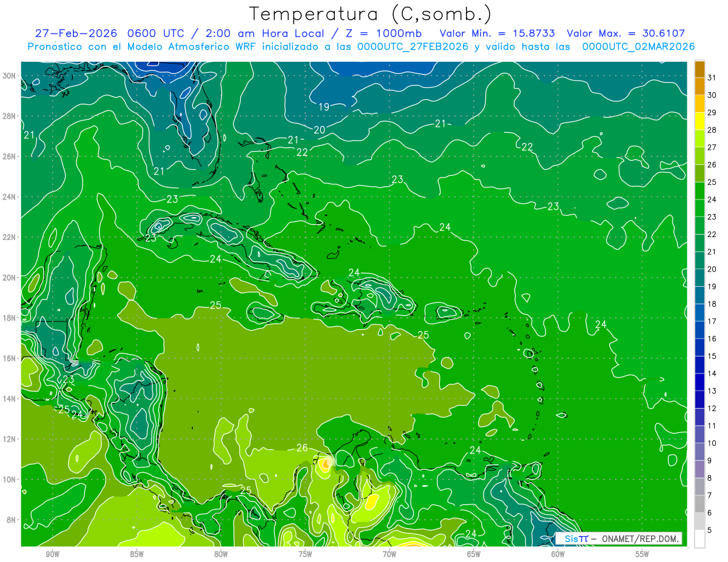The height and width of the screenshot is (562, 728).
Task: Click the "26" contour label near Colombia
Action: pyautogui.click(x=302, y=448)
